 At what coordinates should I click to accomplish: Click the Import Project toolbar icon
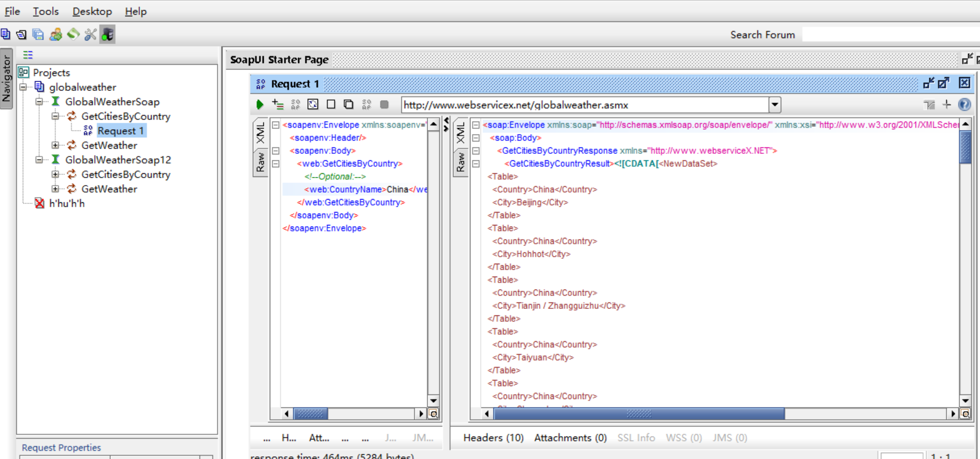pyautogui.click(x=22, y=34)
